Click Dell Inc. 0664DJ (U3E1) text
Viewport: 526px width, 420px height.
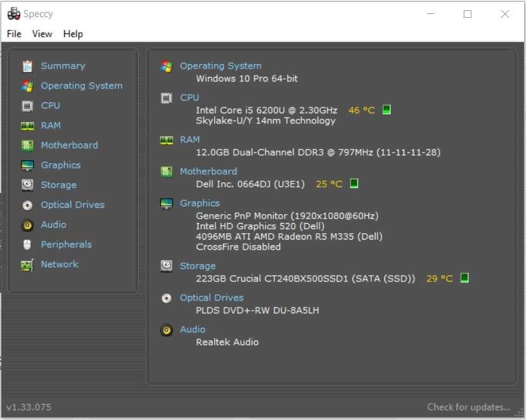point(250,184)
